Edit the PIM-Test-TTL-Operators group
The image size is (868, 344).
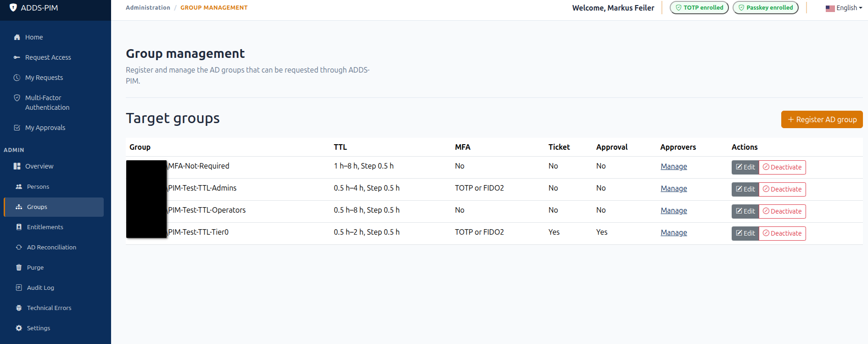(745, 211)
